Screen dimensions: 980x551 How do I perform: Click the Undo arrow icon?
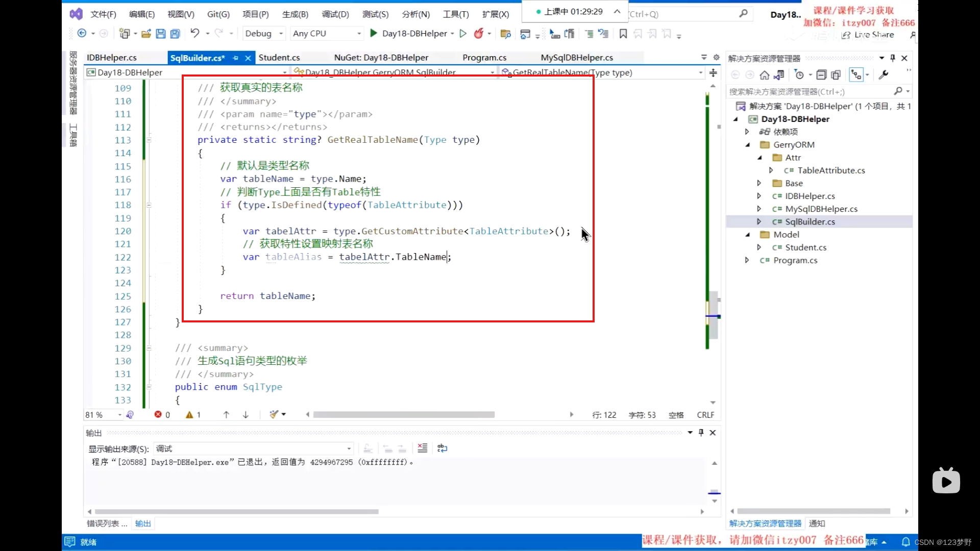tap(194, 33)
